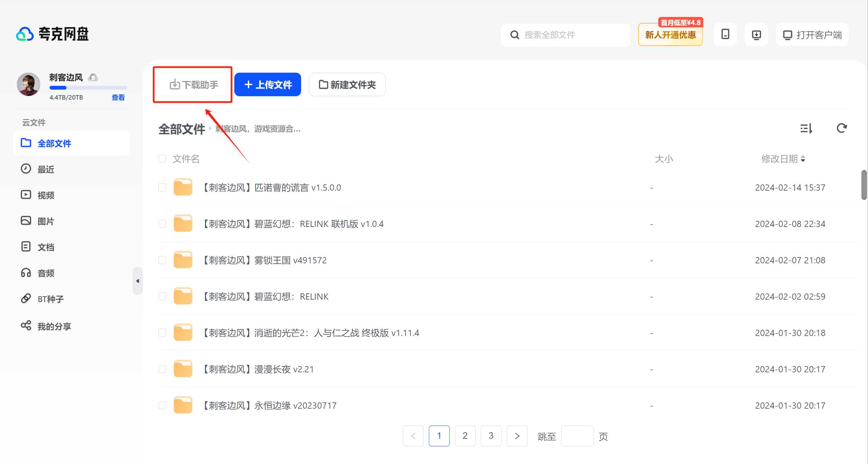The height and width of the screenshot is (464, 868).
Task: Click the 文件名 column header
Action: click(186, 159)
